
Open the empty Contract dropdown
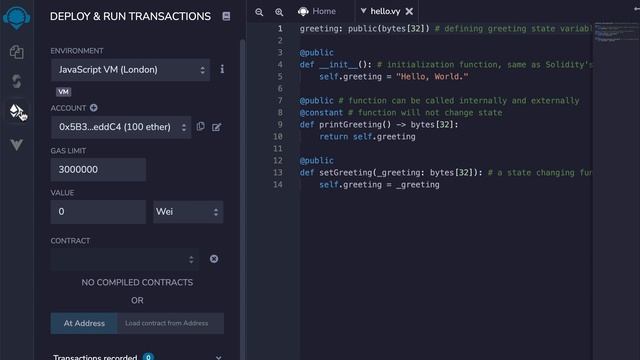tap(125, 259)
